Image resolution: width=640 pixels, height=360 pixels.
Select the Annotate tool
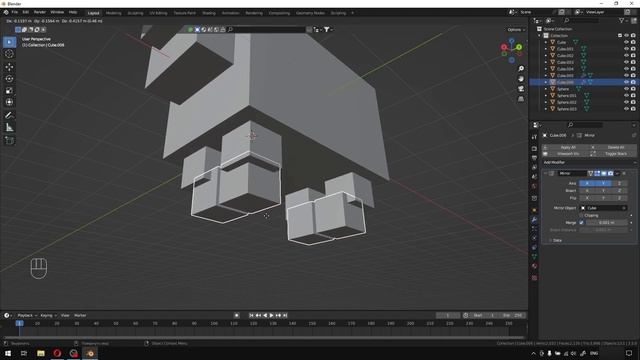pos(9,116)
